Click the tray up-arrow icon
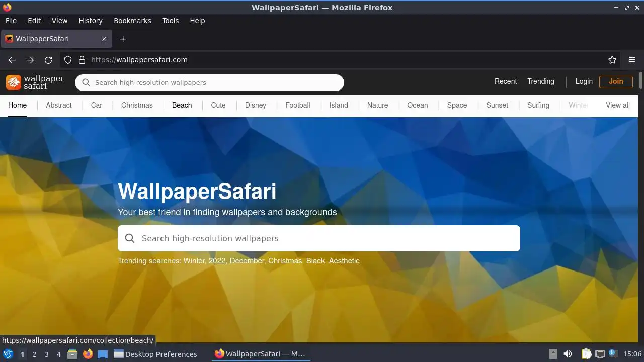The height and width of the screenshot is (362, 644). point(553,354)
